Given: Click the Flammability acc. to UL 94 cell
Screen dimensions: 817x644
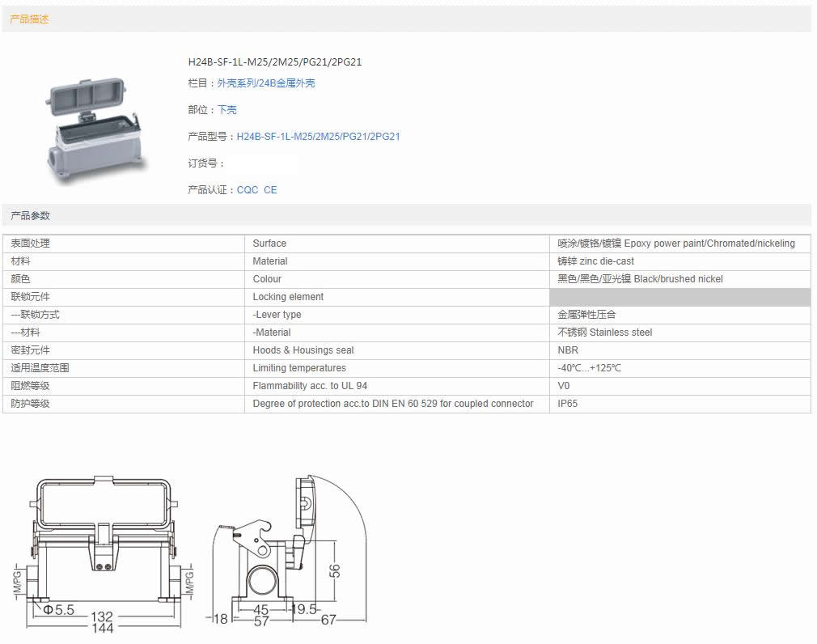Looking at the screenshot, I should tap(310, 386).
